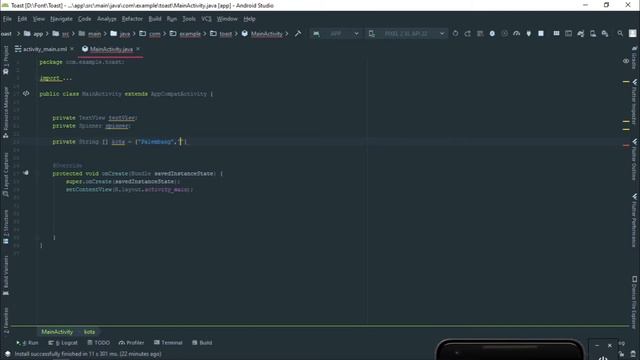Screen dimensions: 640x360
Task: Open the File menu
Action: pos(7,19)
